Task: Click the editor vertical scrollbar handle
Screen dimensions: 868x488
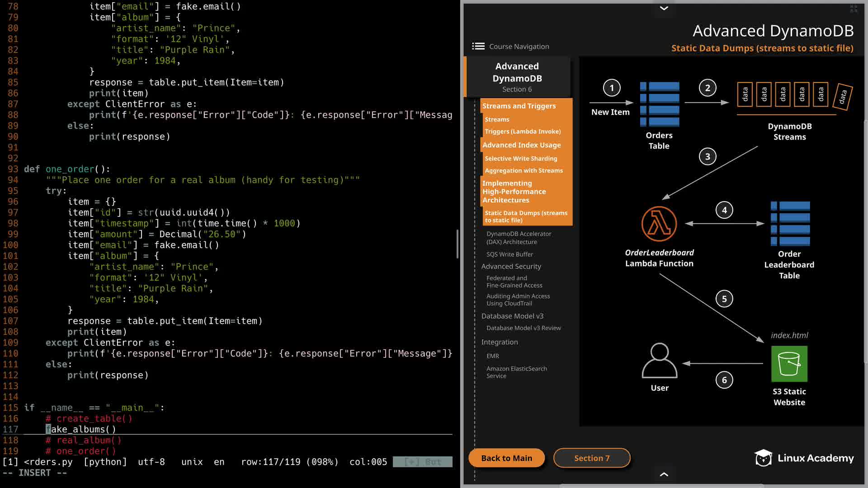Action: (457, 244)
